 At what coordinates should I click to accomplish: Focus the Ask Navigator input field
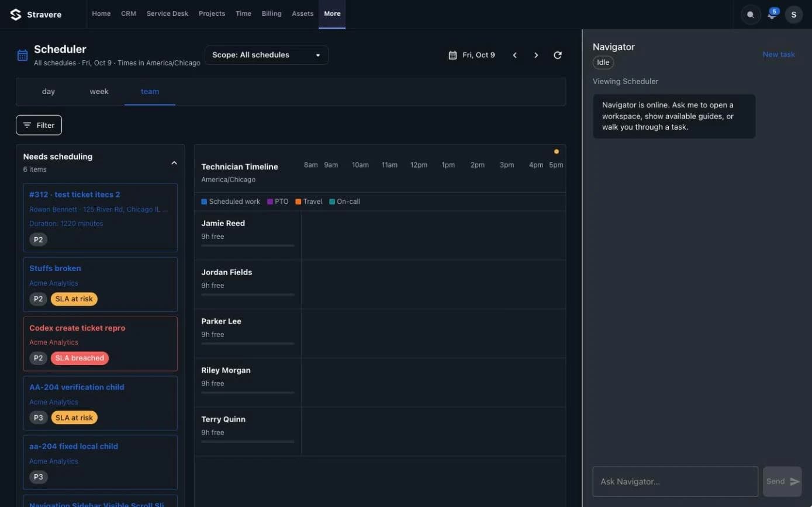[675, 482]
